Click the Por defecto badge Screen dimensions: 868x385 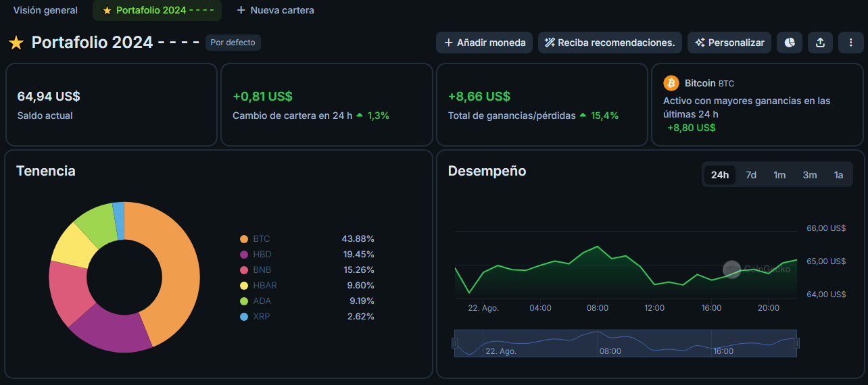(x=233, y=43)
